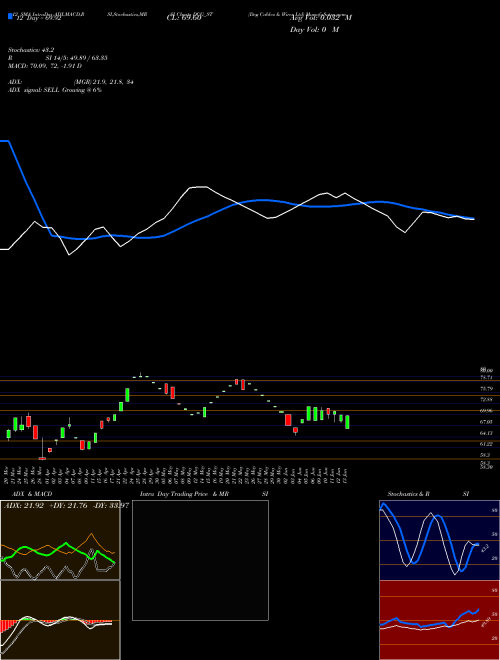Click the 69.96 price axis label

[x=486, y=410]
